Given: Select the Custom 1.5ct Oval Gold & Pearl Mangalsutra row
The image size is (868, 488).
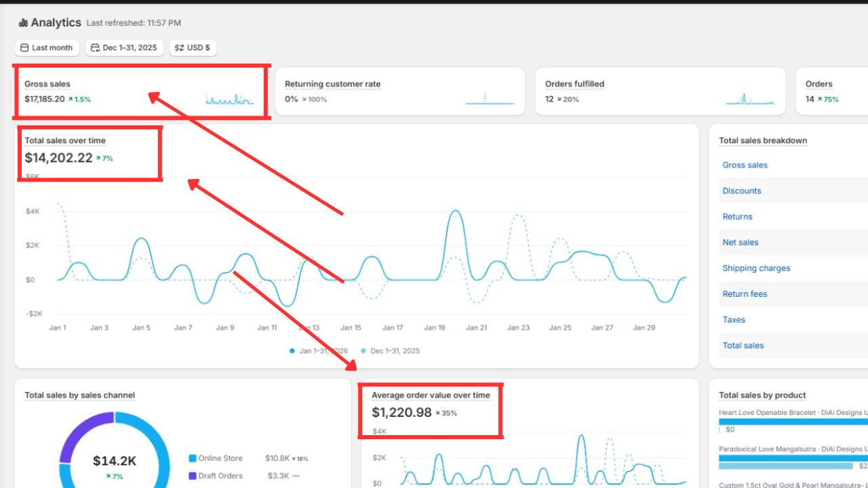Looking at the screenshot, I should [793, 484].
